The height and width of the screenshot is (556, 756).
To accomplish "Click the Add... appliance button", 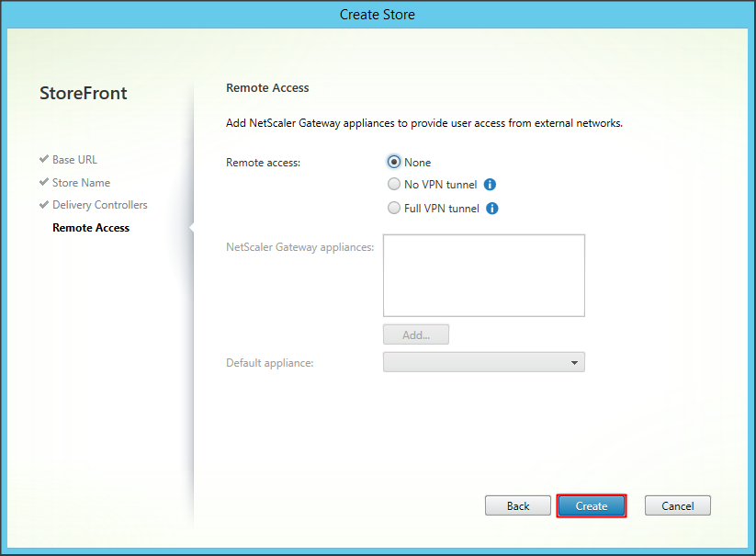I will 415,335.
